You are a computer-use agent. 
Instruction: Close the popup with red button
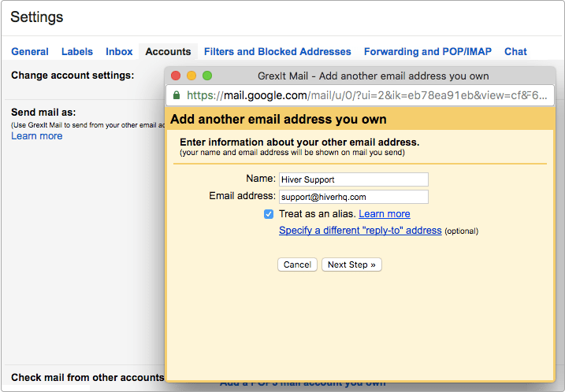176,76
